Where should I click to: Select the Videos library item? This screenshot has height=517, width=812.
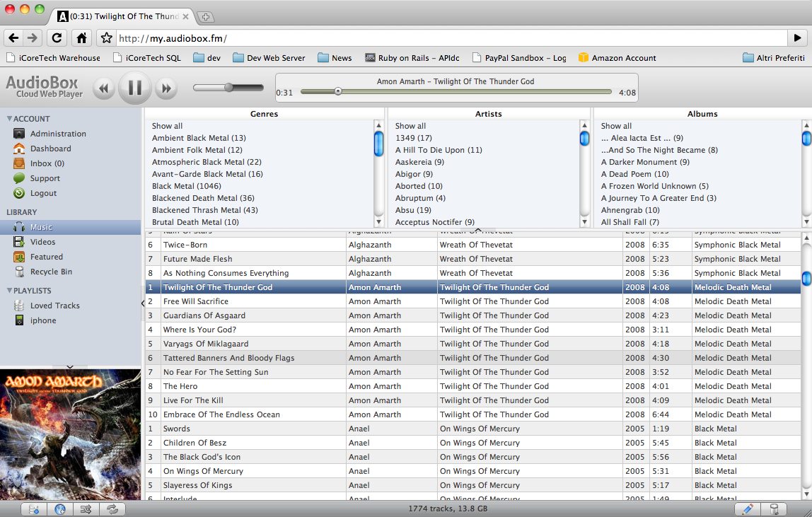tap(42, 242)
